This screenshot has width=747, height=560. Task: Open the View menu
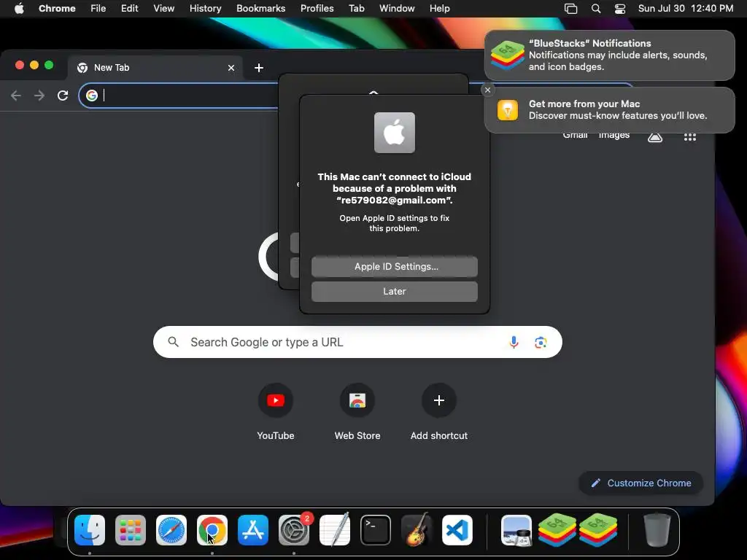[x=163, y=9]
